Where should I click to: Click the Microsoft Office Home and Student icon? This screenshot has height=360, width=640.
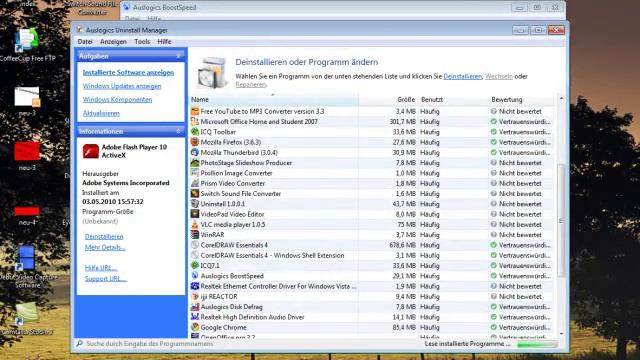click(195, 121)
